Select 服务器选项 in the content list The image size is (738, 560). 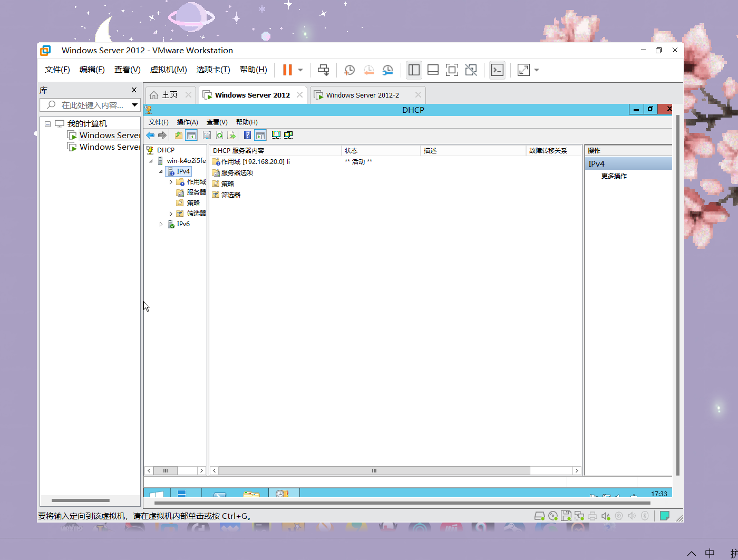coord(232,173)
